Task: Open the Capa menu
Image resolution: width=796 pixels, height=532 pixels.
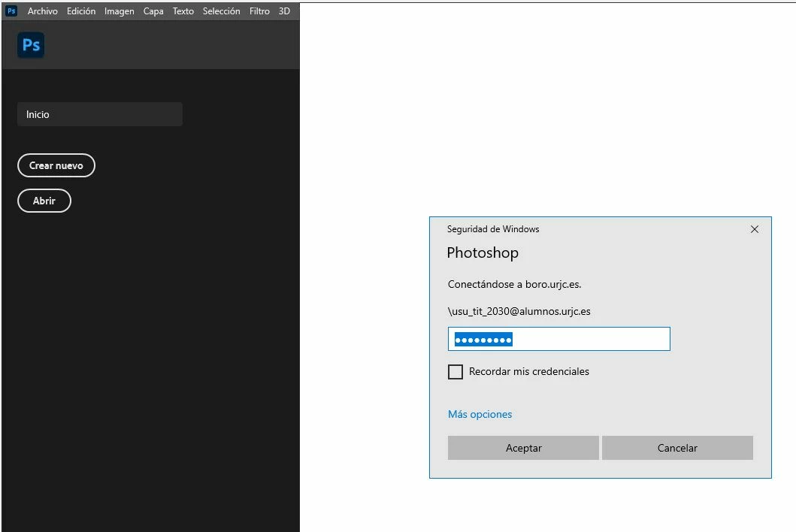Action: tap(153, 11)
